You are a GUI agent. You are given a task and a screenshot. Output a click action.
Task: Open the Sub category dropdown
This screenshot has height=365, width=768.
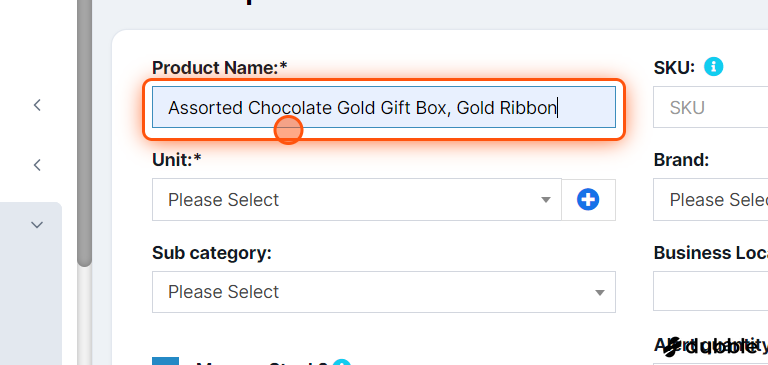click(384, 292)
